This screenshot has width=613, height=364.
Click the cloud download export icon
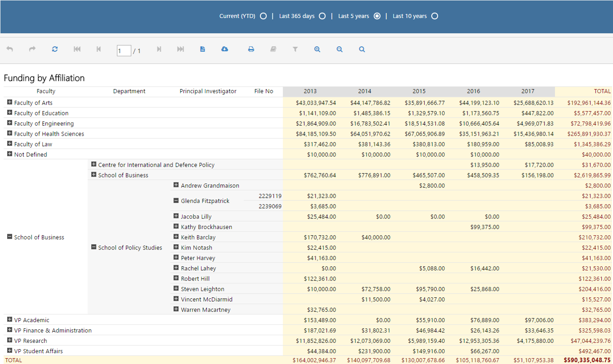tap(224, 49)
